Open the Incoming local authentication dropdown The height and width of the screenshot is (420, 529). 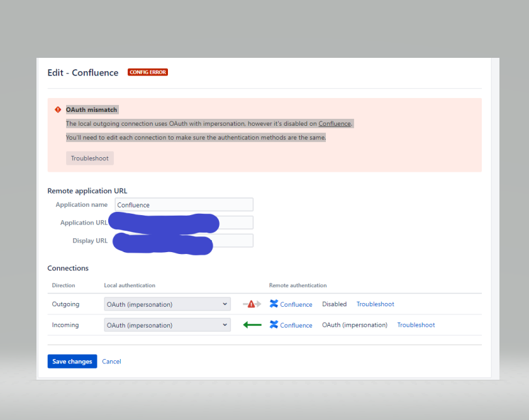[167, 325]
